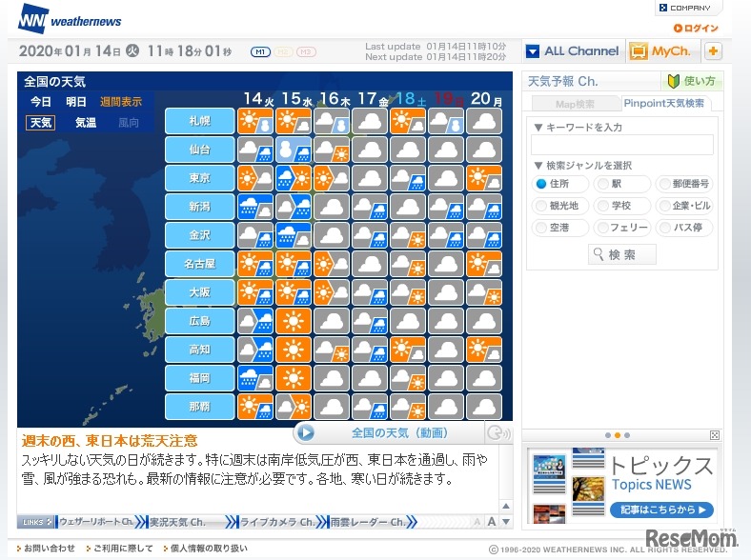The image size is (751, 560).
Task: Click the text panel scroll-down arrow
Action: [506, 522]
